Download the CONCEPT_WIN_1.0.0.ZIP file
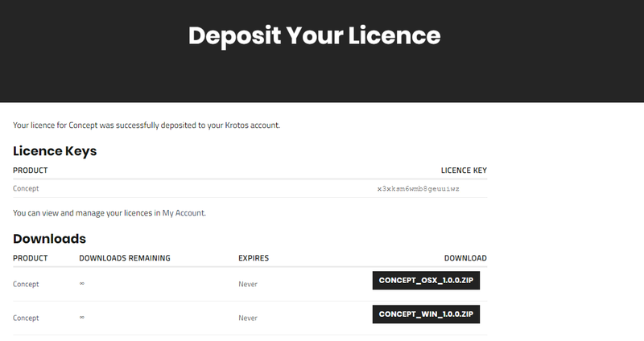 [426, 314]
